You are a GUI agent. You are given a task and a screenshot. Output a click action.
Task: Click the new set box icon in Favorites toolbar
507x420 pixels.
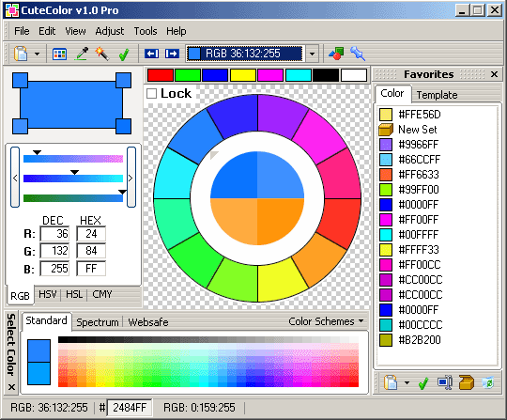tap(466, 382)
